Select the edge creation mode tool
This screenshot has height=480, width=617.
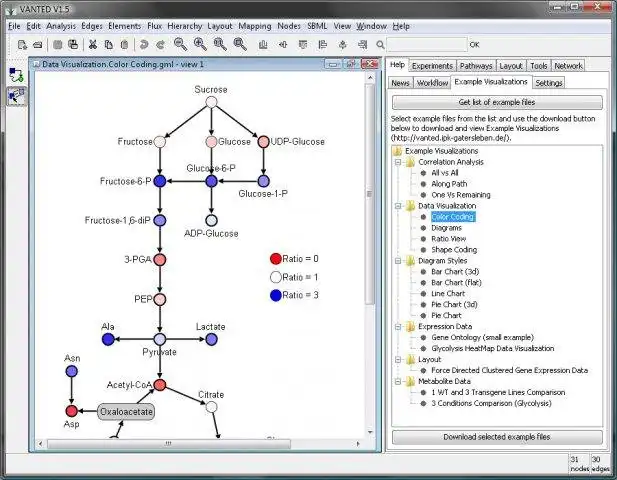coord(17,75)
